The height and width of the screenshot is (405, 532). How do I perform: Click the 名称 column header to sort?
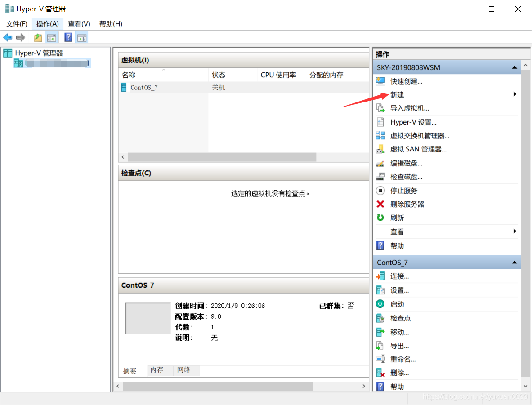[163, 75]
